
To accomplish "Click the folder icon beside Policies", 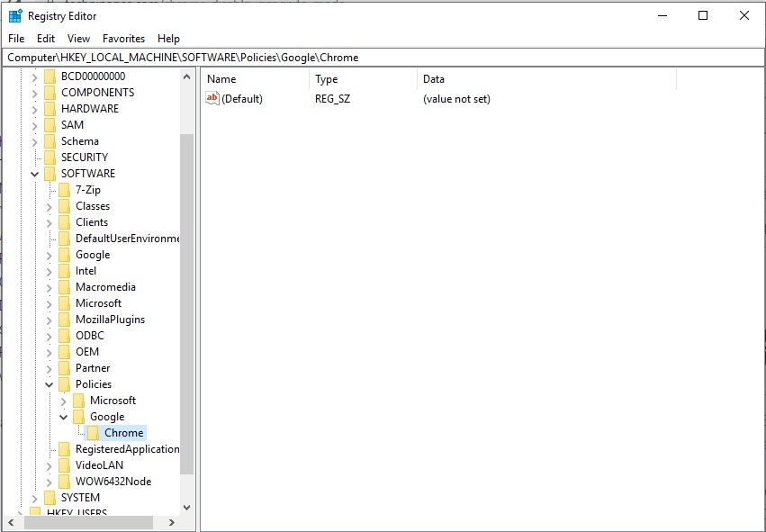I will 65,384.
